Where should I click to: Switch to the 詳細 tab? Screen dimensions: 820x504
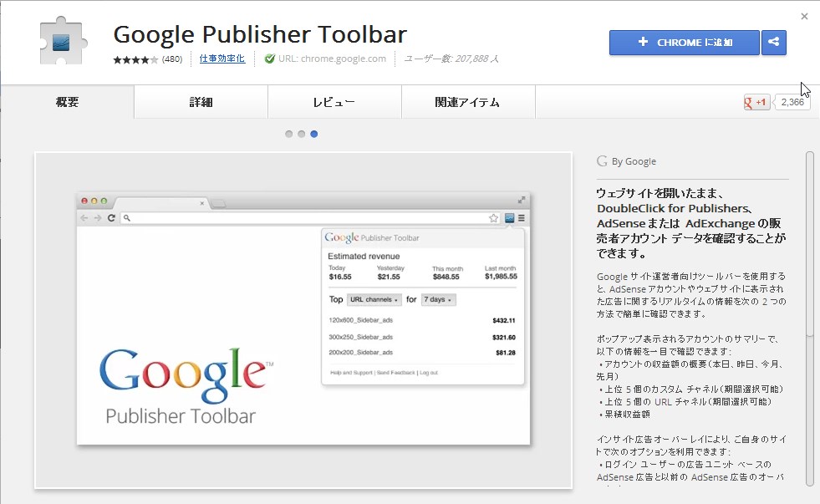201,102
